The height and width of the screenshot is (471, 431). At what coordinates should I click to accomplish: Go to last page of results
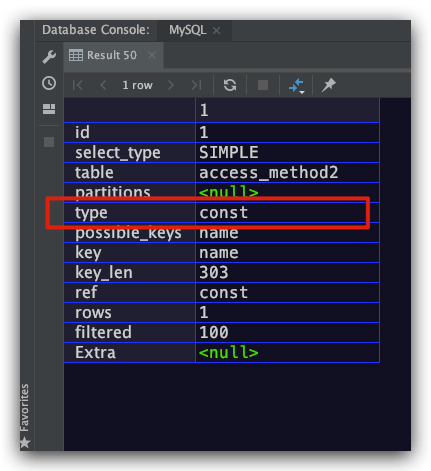click(196, 85)
